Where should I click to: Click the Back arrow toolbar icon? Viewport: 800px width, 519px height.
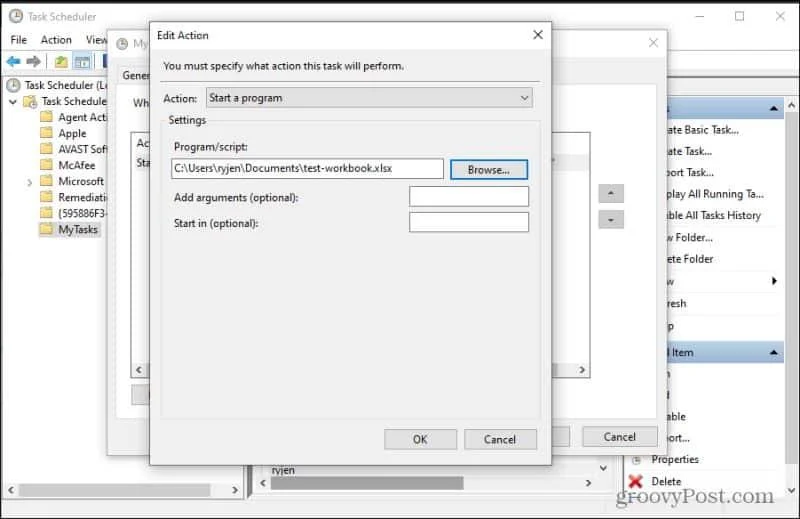[x=14, y=62]
